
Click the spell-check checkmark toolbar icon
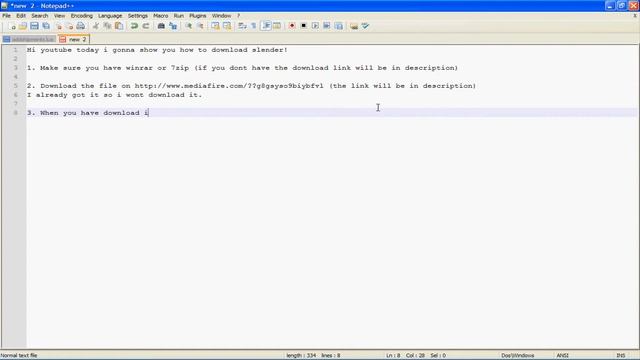[366, 26]
